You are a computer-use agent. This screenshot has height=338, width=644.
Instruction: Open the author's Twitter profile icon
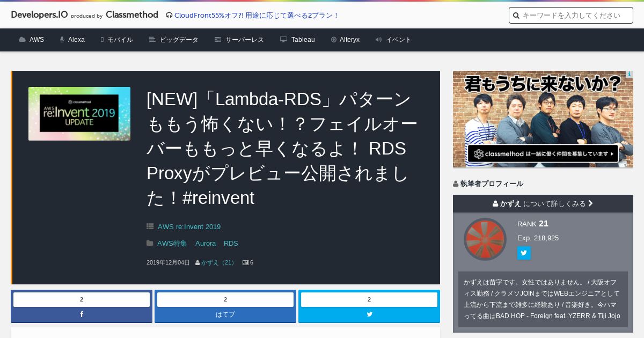click(524, 253)
